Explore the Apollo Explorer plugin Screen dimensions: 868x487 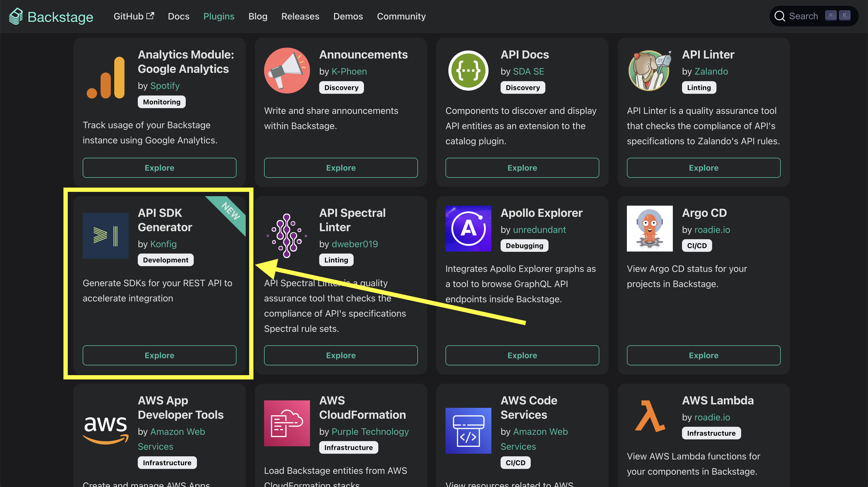click(x=522, y=355)
